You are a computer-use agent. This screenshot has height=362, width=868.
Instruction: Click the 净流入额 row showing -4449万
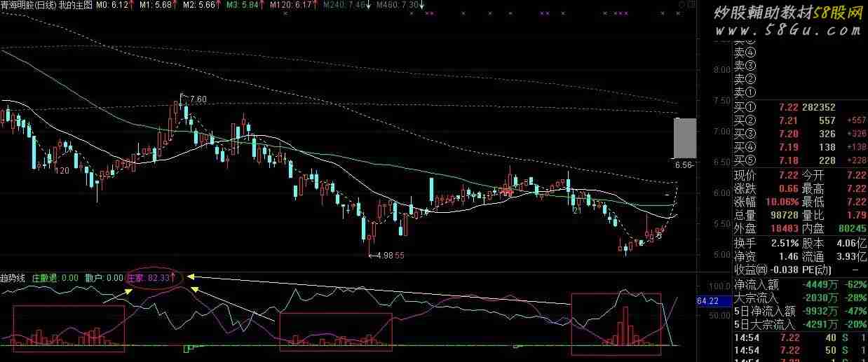[x=800, y=285]
